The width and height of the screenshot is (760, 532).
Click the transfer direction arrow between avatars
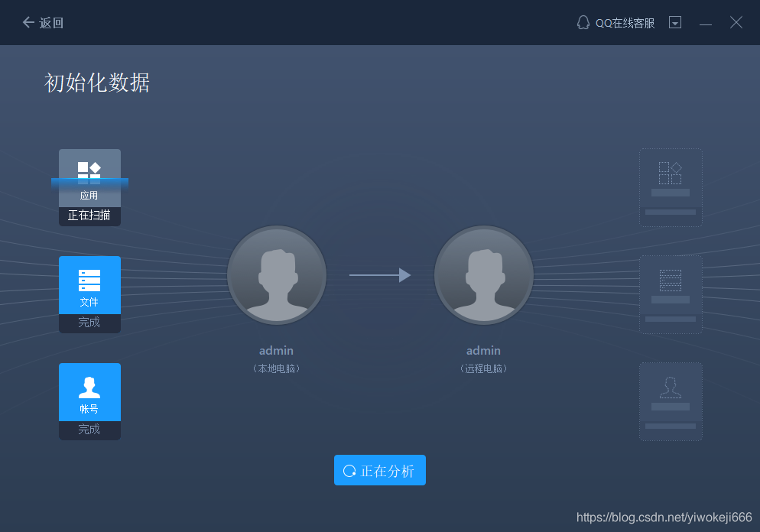click(380, 275)
